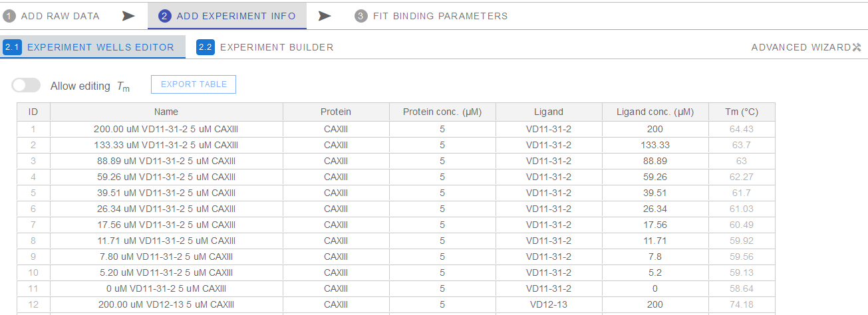The width and height of the screenshot is (868, 315).
Task: Click the arrow after Add Raw Data
Action: click(128, 16)
